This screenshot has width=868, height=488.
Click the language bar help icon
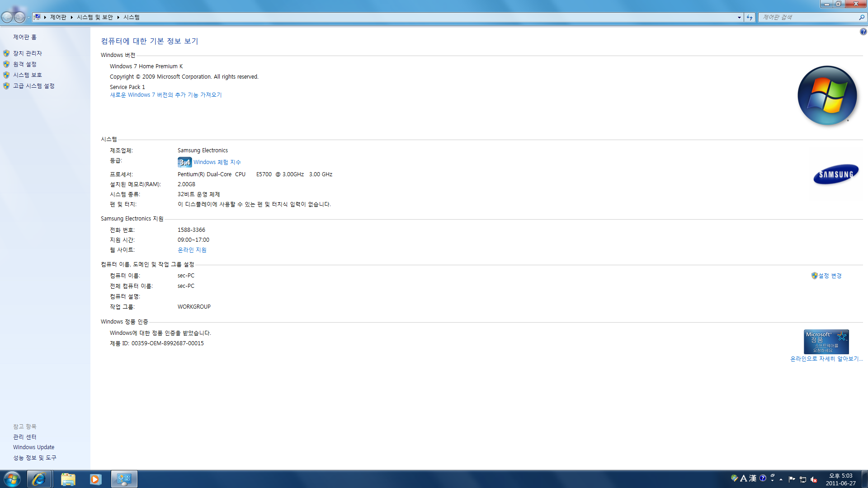point(763,478)
